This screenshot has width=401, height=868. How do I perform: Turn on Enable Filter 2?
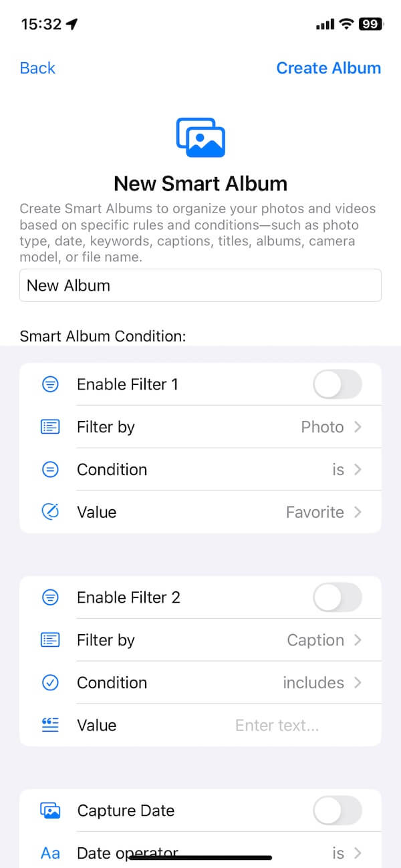tap(337, 597)
